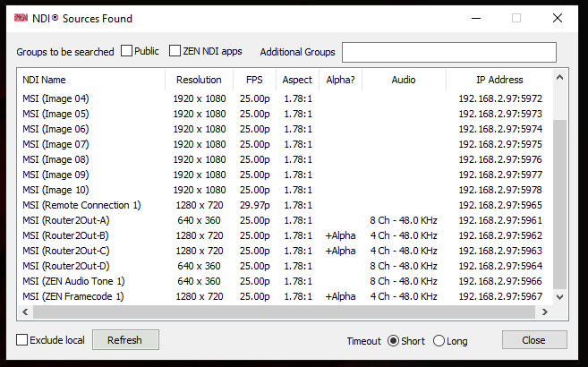Click the ZEN app icon in title bar
The height and width of the screenshot is (367, 588).
21,18
